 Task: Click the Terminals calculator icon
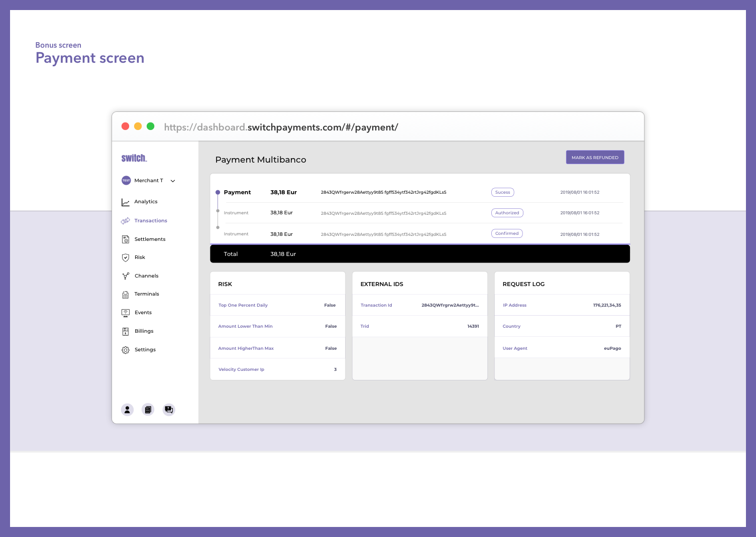click(126, 295)
